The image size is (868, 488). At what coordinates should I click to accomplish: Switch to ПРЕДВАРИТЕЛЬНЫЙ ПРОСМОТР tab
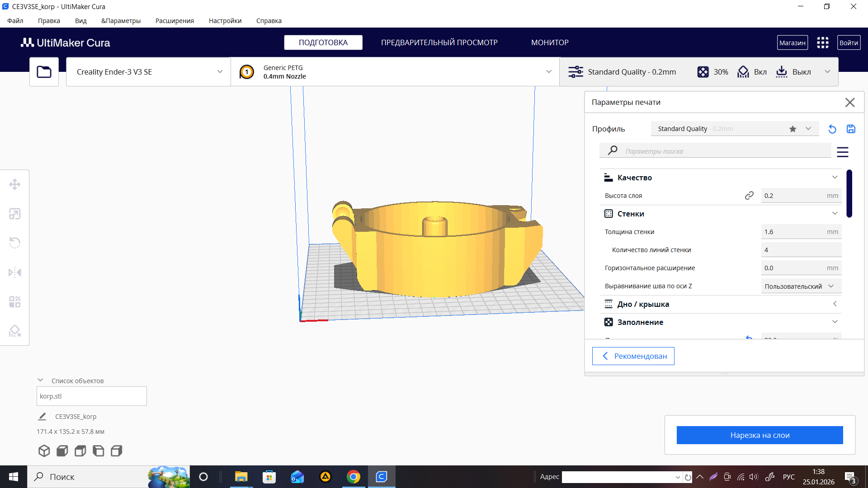(x=439, y=42)
